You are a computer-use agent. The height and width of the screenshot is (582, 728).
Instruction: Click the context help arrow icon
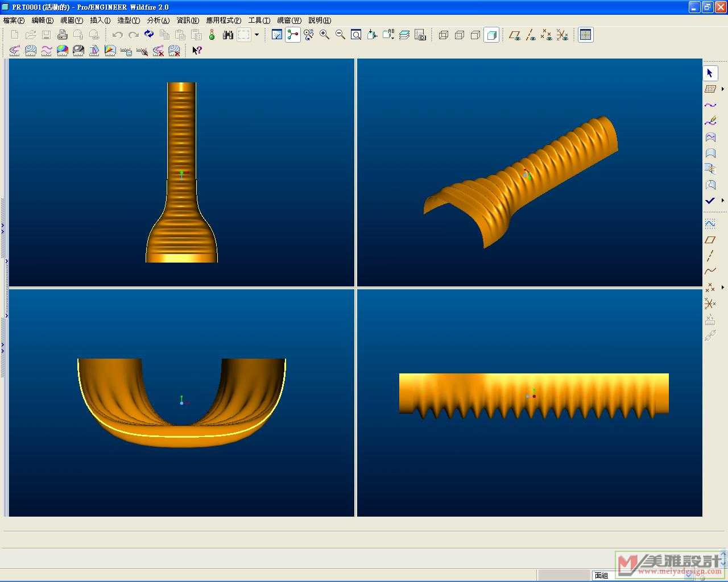tap(197, 51)
